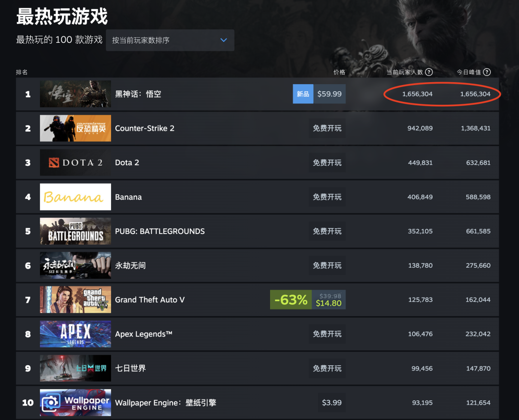Image resolution: width=519 pixels, height=420 pixels.
Task: Click current players value 406,849
Action: tap(420, 197)
